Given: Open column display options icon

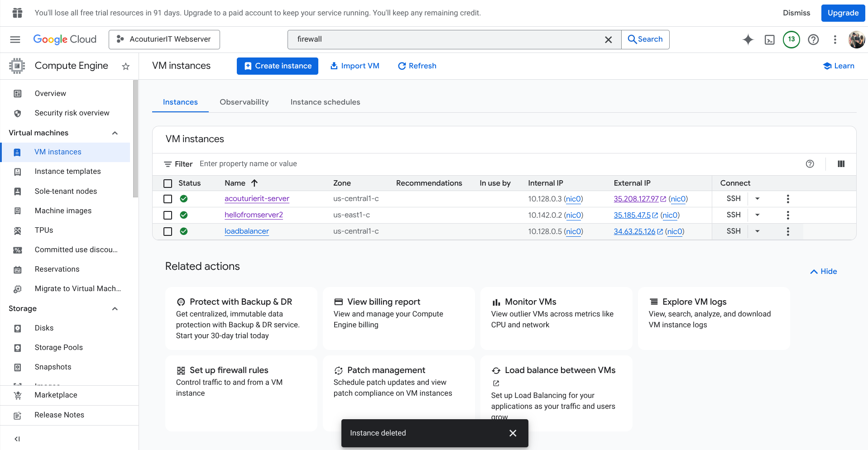Looking at the screenshot, I should [841, 164].
